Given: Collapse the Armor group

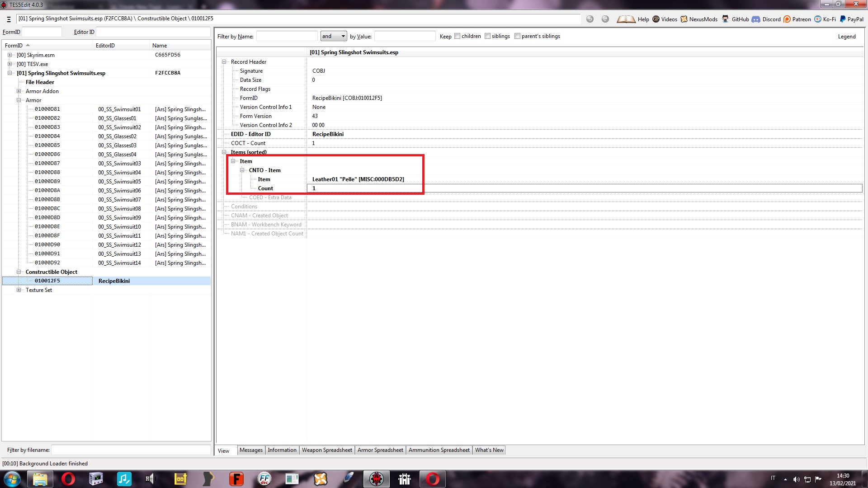Looking at the screenshot, I should [x=19, y=100].
